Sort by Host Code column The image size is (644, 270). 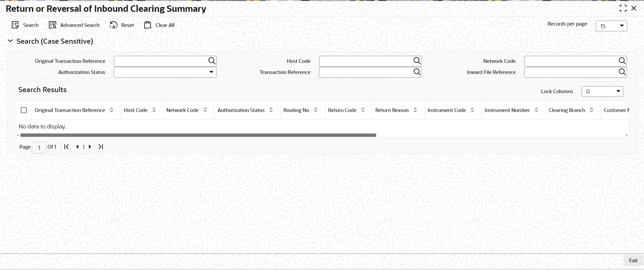(x=154, y=110)
